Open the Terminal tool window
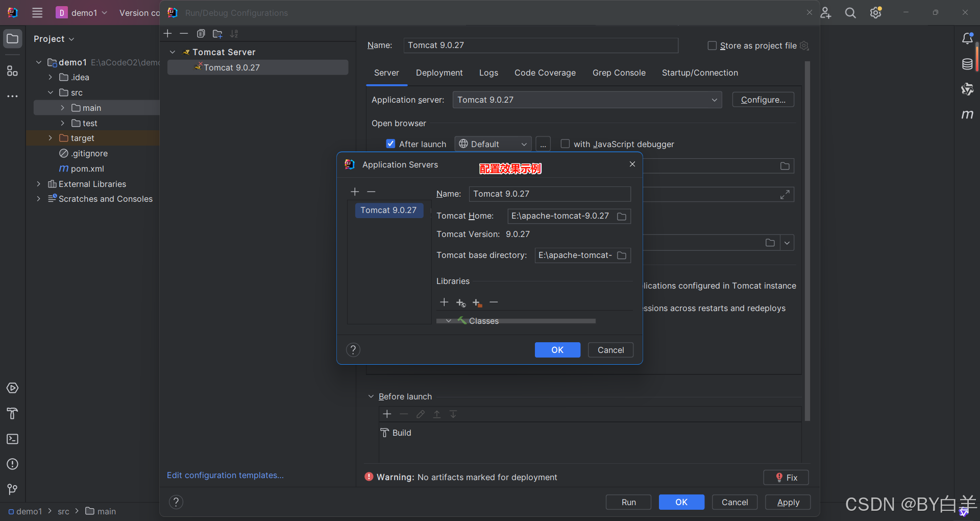This screenshot has width=980, height=521. click(x=12, y=439)
